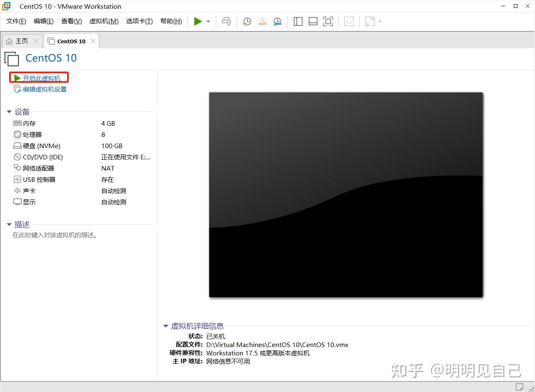
Task: Take a snapshot of the virtual machine
Action: pyautogui.click(x=247, y=21)
